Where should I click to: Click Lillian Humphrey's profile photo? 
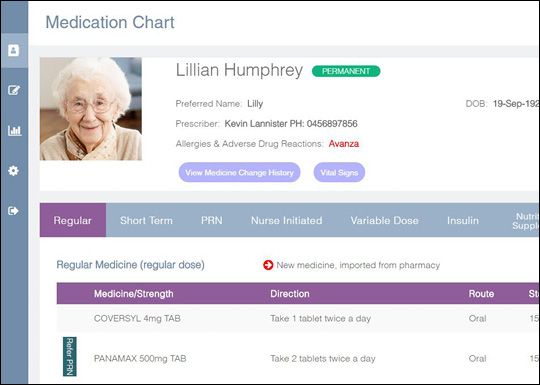pyautogui.click(x=91, y=109)
